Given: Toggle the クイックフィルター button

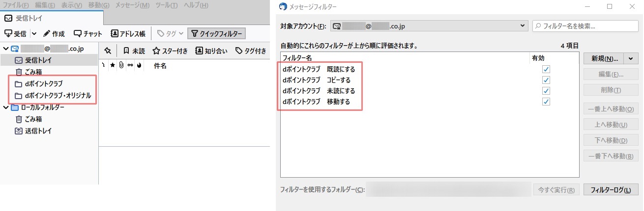Looking at the screenshot, I should (x=216, y=34).
